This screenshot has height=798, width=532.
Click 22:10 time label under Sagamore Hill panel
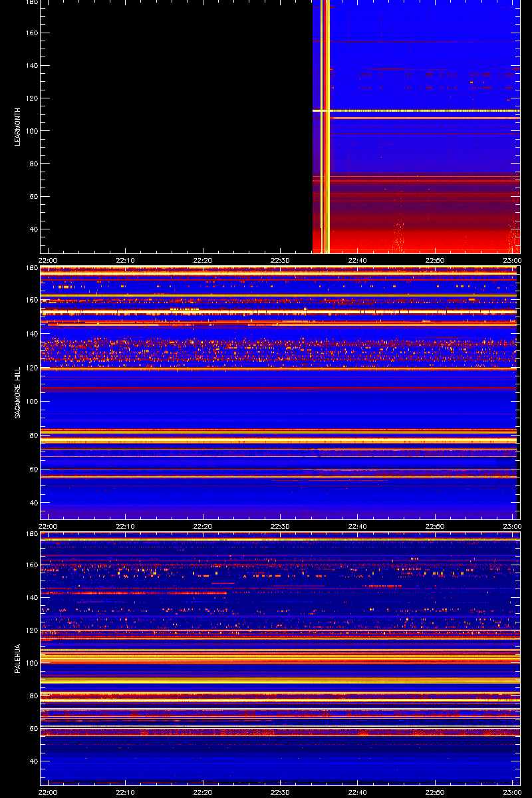[x=125, y=526]
